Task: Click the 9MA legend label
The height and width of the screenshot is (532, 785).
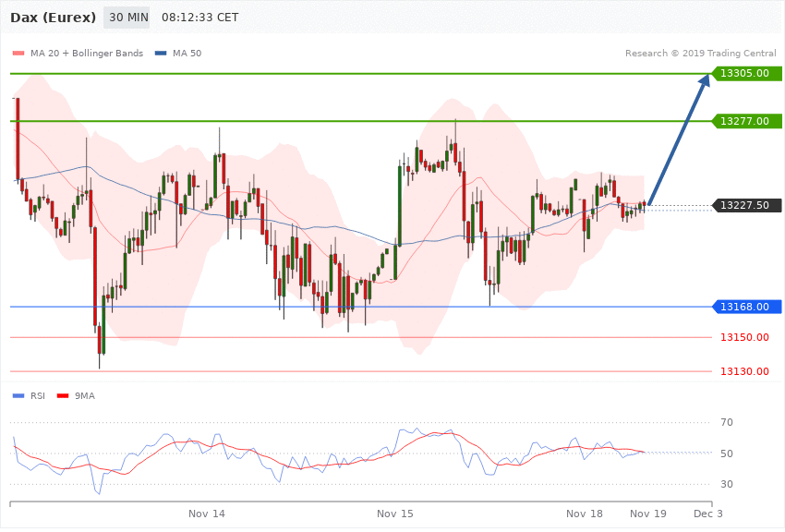Action: [85, 396]
